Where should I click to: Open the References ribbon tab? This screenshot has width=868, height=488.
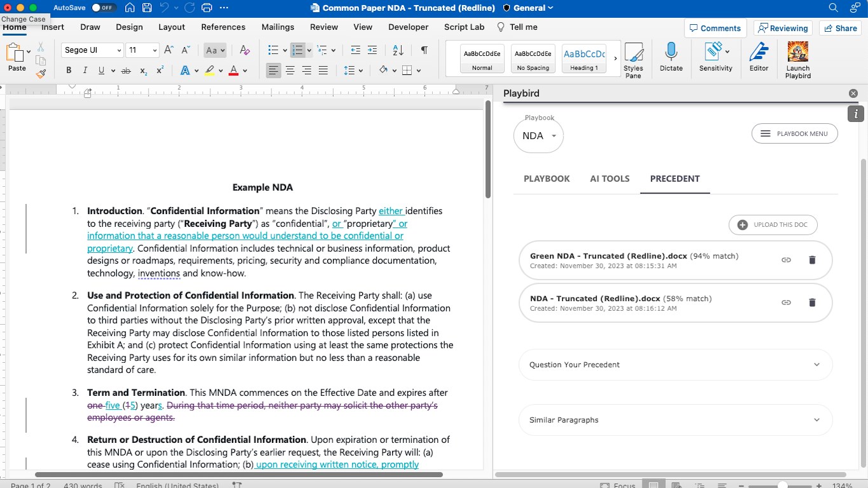(x=223, y=27)
